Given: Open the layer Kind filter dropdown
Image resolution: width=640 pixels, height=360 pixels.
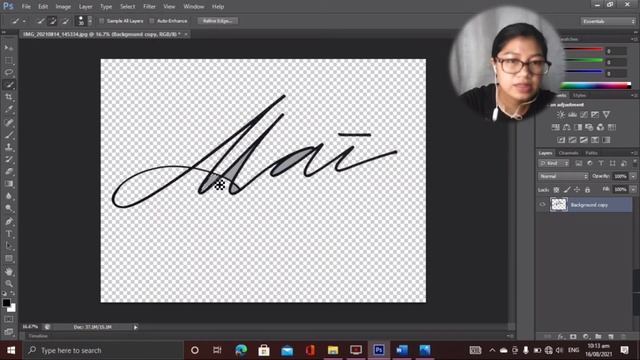Looking at the screenshot, I should (554, 164).
